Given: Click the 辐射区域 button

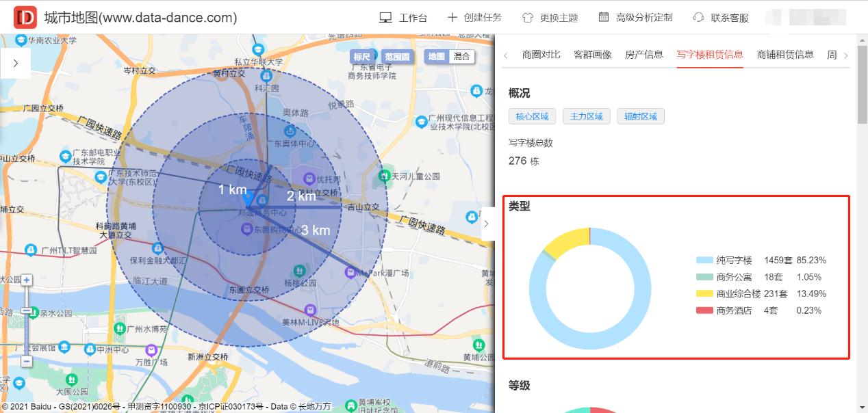Looking at the screenshot, I should click(x=641, y=116).
